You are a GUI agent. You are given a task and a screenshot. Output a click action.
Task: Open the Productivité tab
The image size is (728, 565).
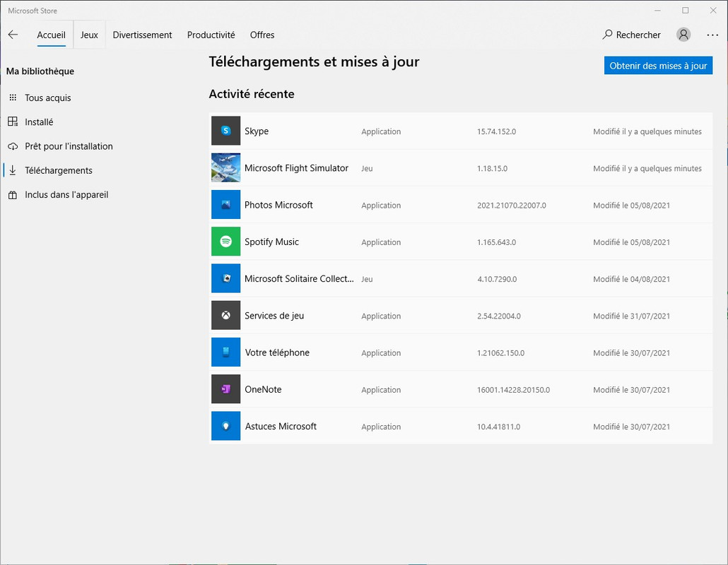pyautogui.click(x=211, y=35)
